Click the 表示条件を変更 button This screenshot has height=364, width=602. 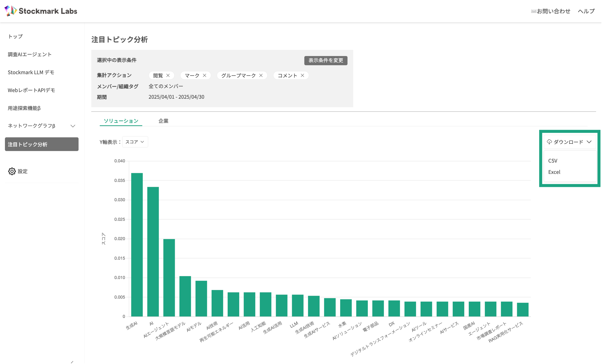(x=326, y=61)
